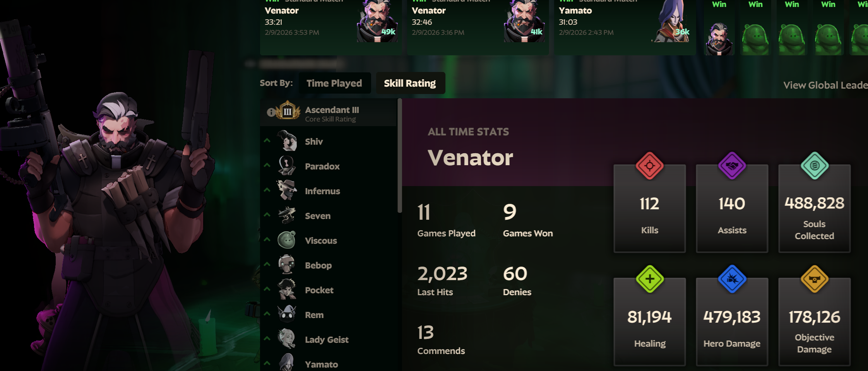Click the red Kills stat icon
The height and width of the screenshot is (371, 868).
tap(650, 166)
